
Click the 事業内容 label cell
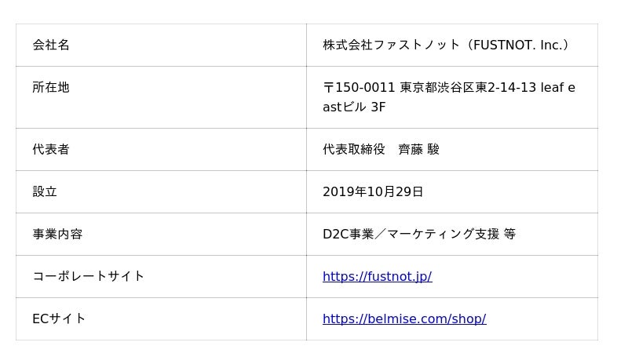click(x=57, y=234)
